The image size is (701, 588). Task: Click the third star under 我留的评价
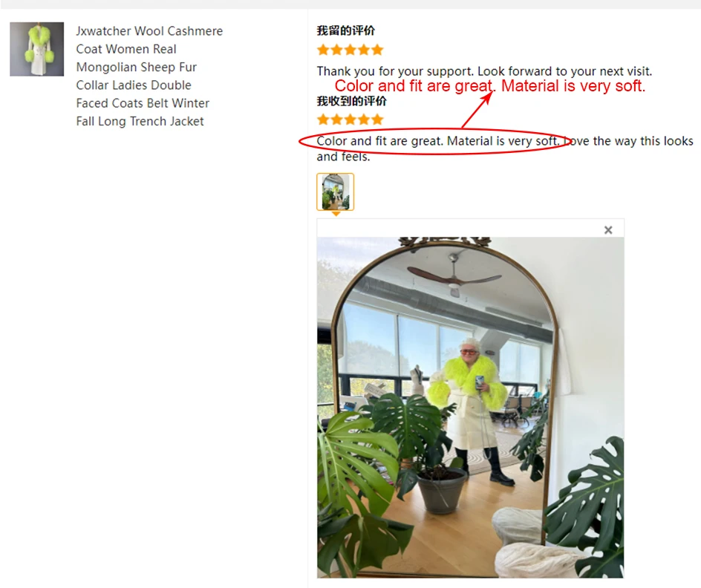pyautogui.click(x=350, y=50)
